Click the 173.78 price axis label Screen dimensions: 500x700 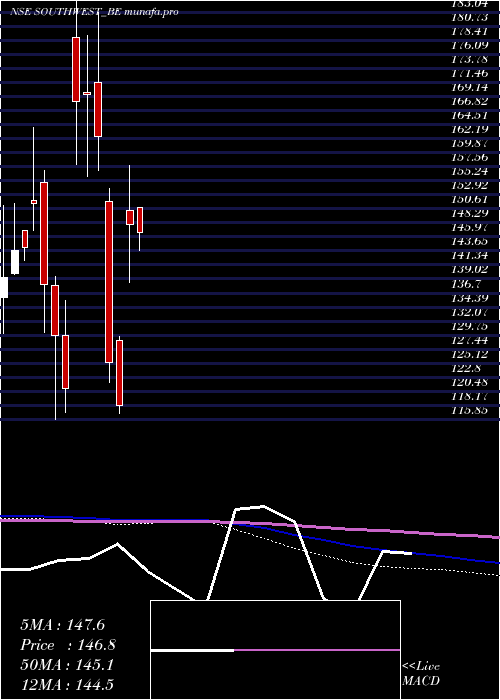pyautogui.click(x=471, y=59)
